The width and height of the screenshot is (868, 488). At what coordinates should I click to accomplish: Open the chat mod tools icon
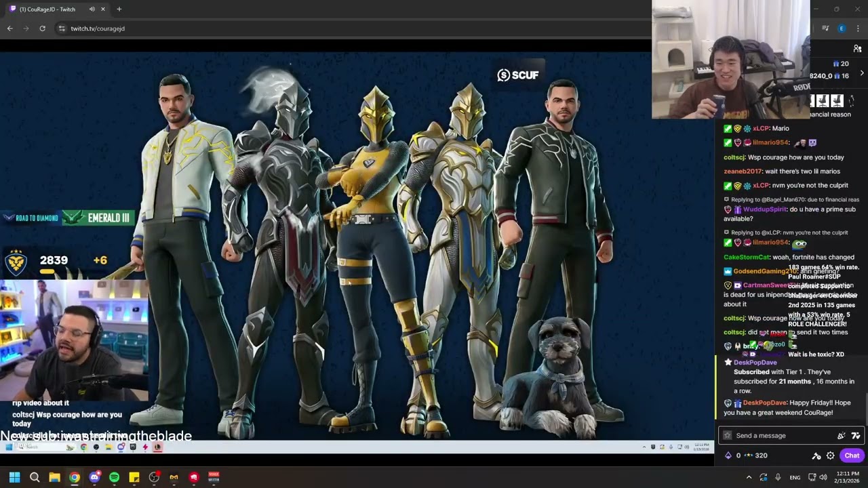click(x=816, y=455)
